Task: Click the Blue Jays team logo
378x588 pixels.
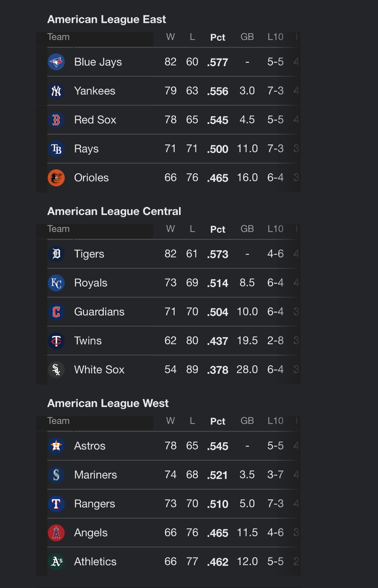Action: tap(56, 62)
